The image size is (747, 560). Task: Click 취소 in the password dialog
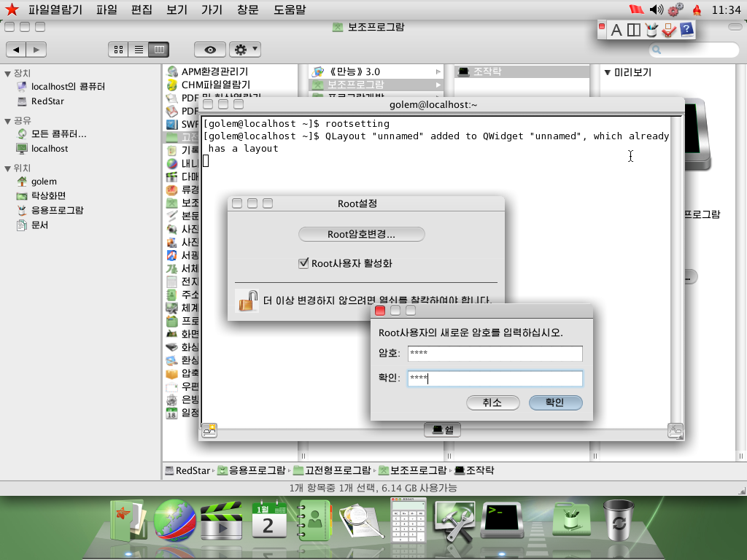pos(492,402)
